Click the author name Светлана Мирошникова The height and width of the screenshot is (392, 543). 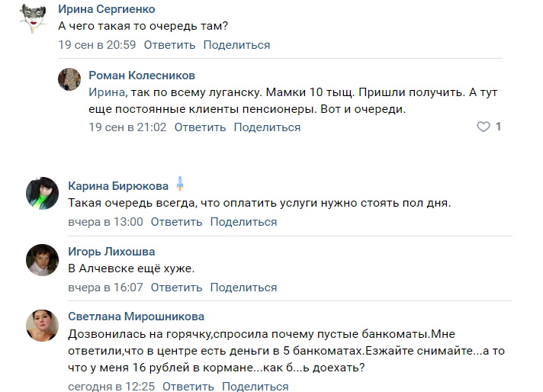(x=136, y=316)
